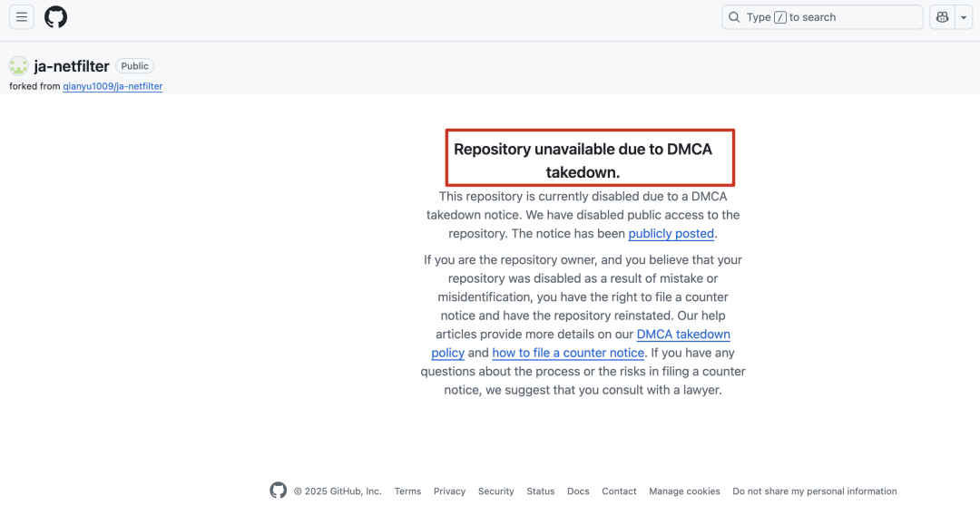The height and width of the screenshot is (515, 980).
Task: Open Terms in the footer
Action: [x=407, y=491]
